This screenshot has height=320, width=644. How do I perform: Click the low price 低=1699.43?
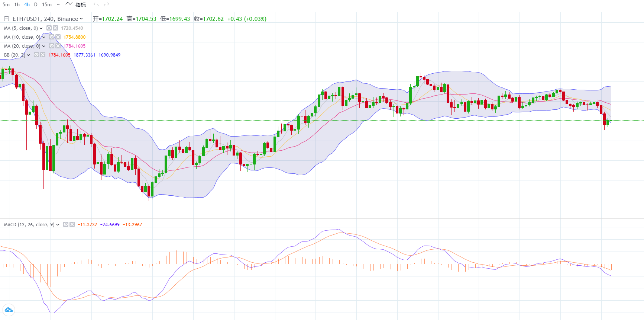click(x=175, y=19)
